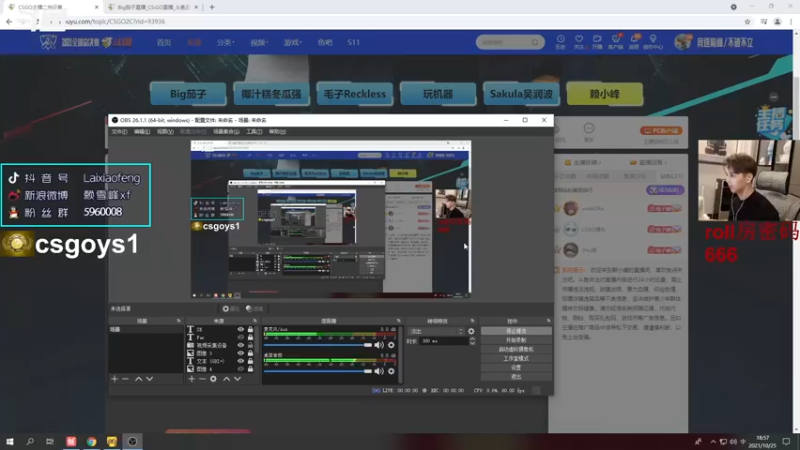The width and height of the screenshot is (800, 450).
Task: Toggle lock on first text source
Action: point(251,330)
